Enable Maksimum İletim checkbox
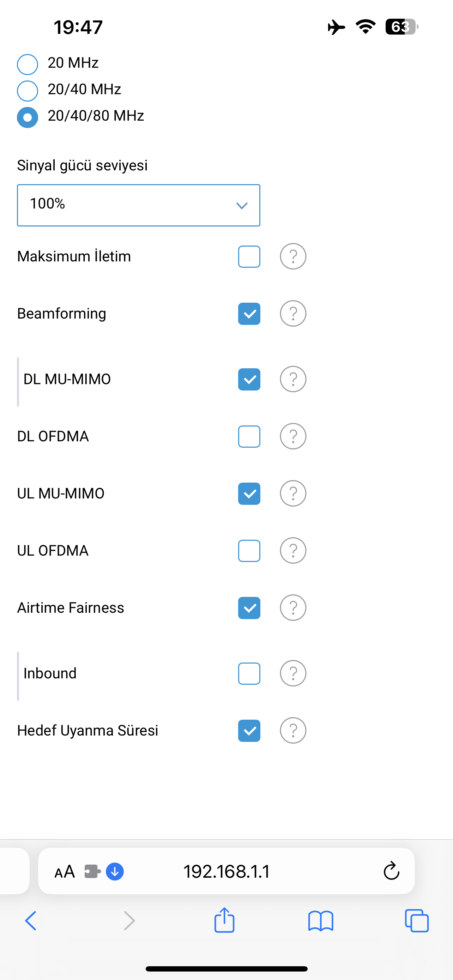The image size is (453, 980). [249, 257]
